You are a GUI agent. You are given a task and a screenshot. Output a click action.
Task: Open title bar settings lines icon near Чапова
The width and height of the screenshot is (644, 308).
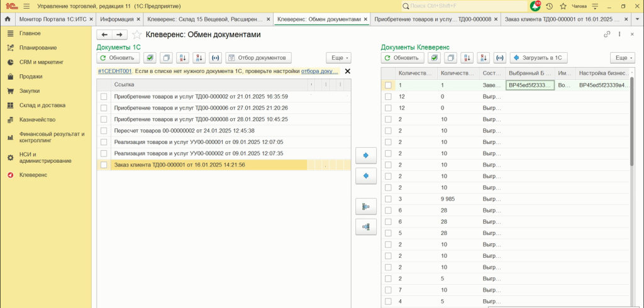pos(595,6)
